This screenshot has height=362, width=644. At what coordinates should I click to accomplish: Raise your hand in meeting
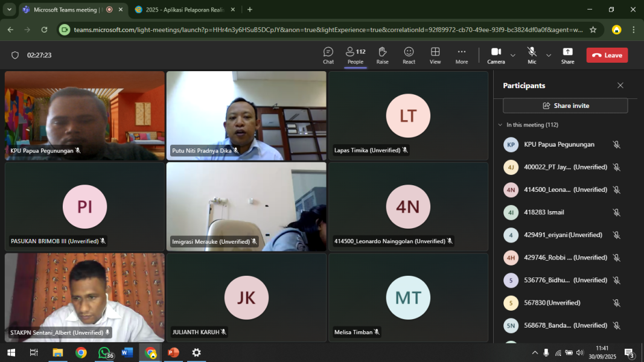(x=382, y=55)
